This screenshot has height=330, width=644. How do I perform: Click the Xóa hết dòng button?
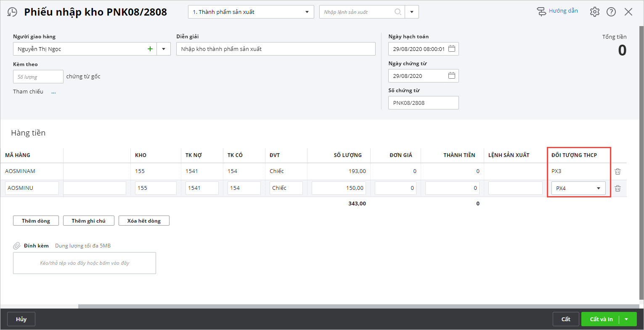[x=144, y=221]
